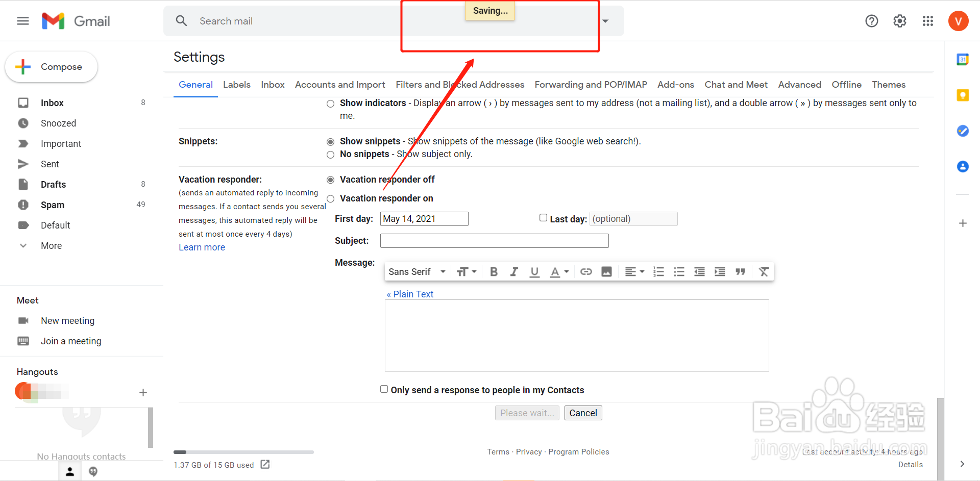Screen dimensions: 980x481
Task: Expand the More folders section
Action: (51, 245)
